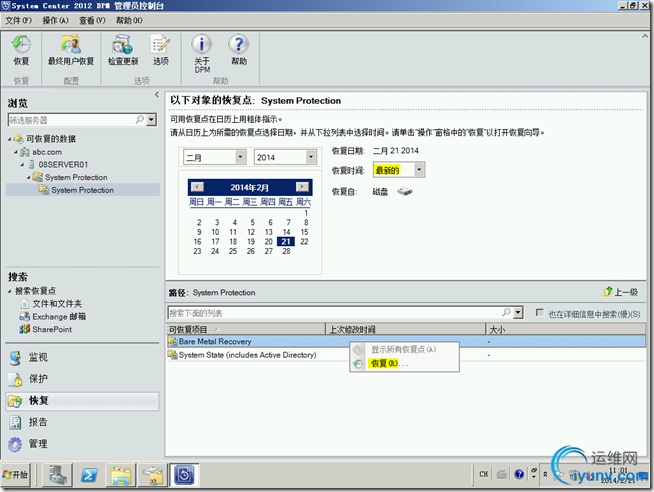This screenshot has width=654, height=492.
Task: Click About DPM icon (关于DPM)
Action: [202, 54]
